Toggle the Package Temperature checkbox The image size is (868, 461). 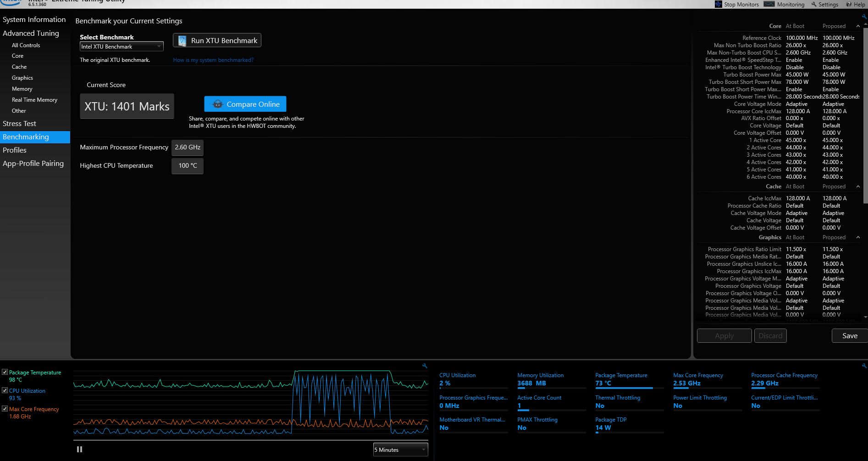[5, 372]
